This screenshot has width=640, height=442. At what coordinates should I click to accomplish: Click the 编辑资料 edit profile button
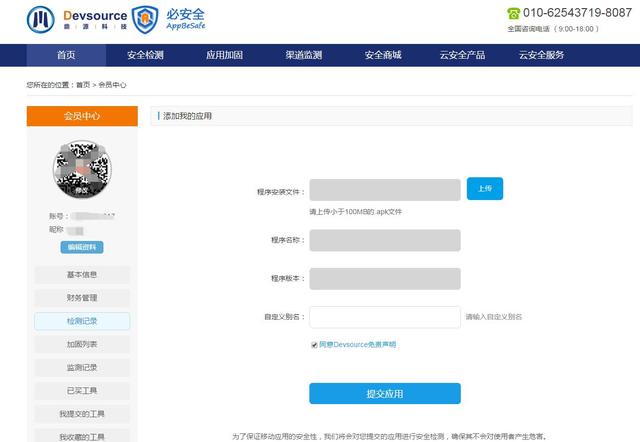pos(82,247)
